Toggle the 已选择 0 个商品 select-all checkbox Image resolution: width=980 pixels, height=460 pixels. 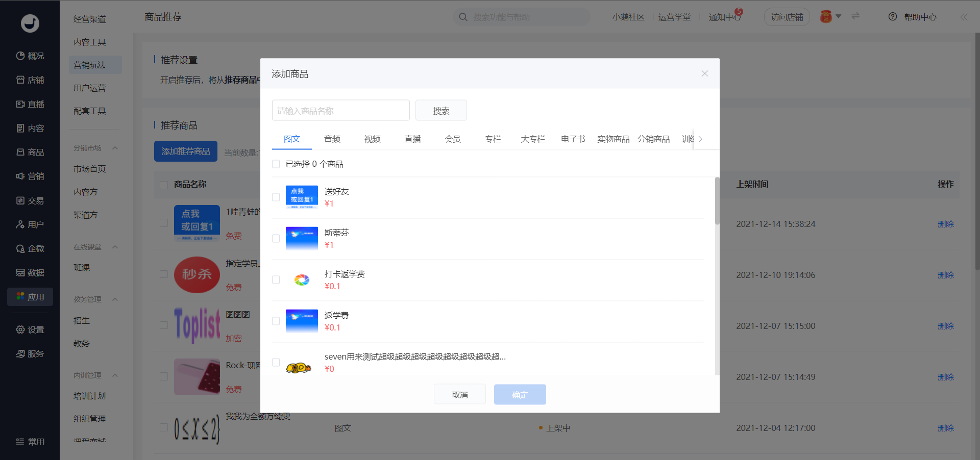(x=276, y=164)
